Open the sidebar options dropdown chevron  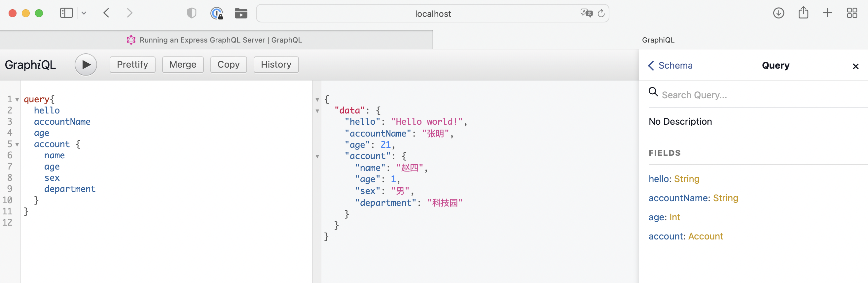pyautogui.click(x=84, y=13)
